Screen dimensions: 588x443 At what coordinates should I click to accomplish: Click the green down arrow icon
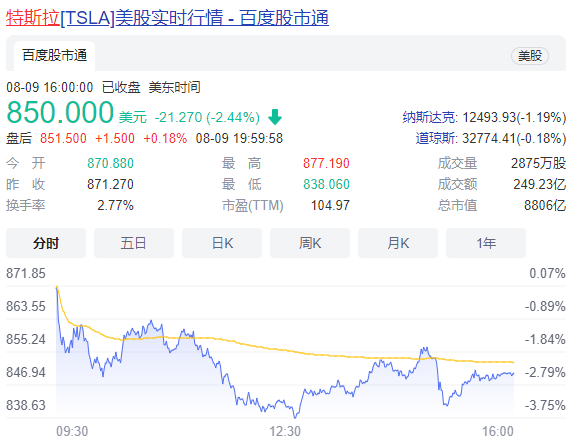point(275,117)
